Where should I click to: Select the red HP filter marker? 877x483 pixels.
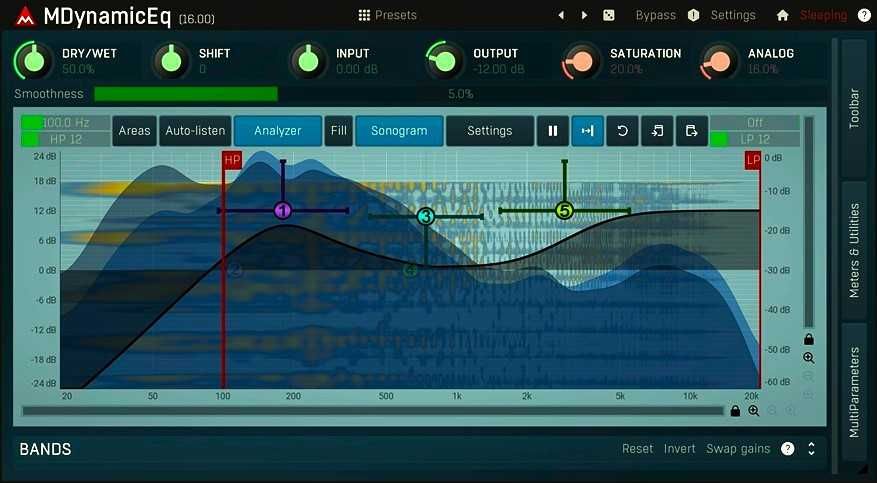pyautogui.click(x=232, y=160)
